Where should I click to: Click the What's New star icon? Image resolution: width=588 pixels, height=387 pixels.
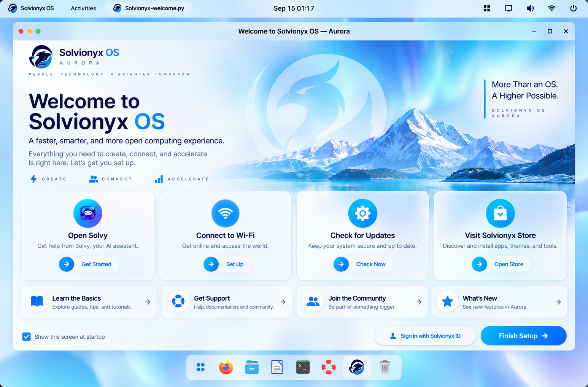(x=447, y=301)
